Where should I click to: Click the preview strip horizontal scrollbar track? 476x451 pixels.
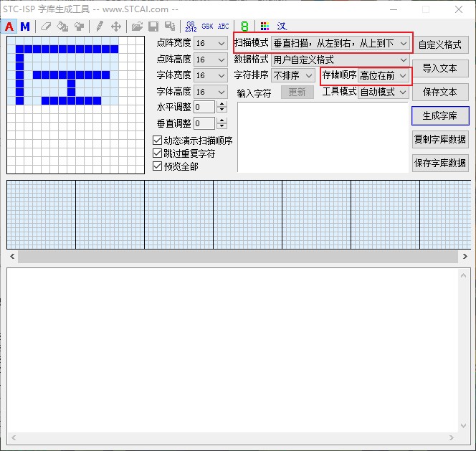click(x=238, y=257)
